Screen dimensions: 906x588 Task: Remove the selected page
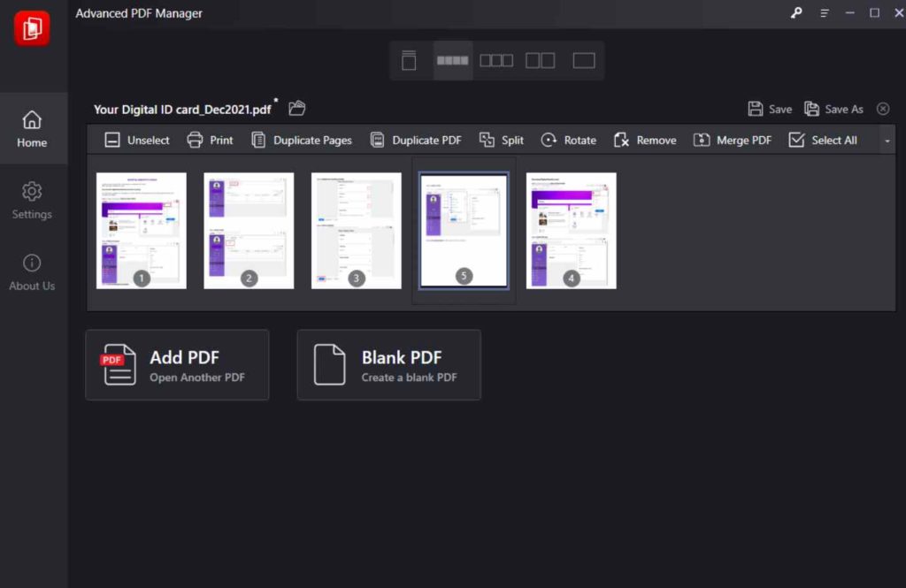645,140
